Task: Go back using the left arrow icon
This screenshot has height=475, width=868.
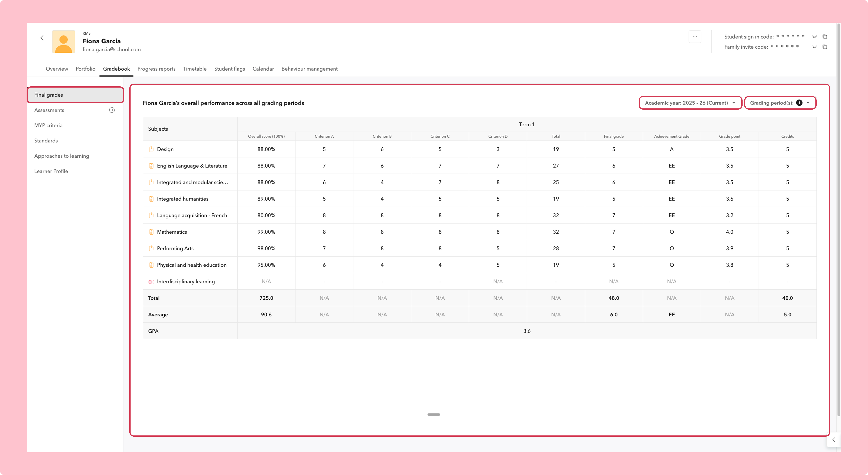Action: coord(42,38)
